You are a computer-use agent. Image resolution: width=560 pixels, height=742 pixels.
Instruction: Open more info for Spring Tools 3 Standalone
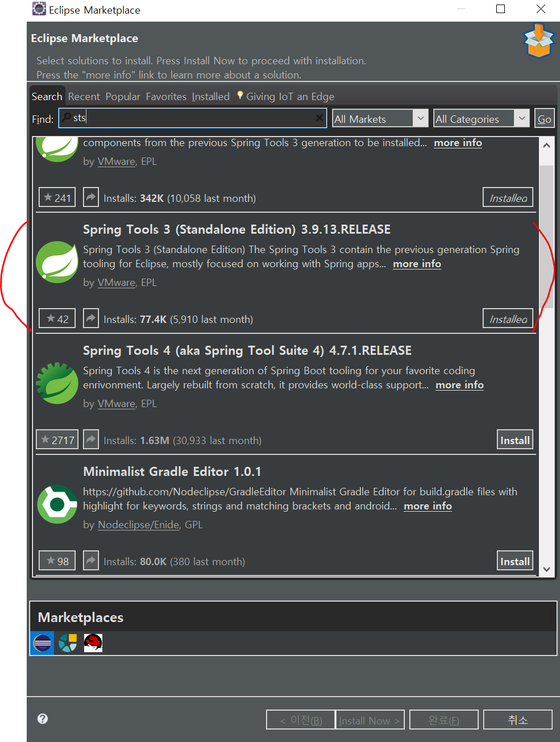[417, 263]
